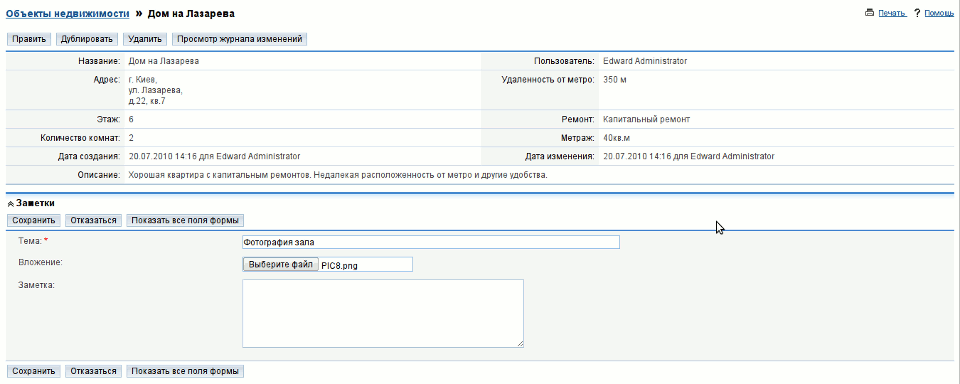Click the Дата изменения value
Image resolution: width=960 pixels, height=384 pixels.
coord(689,156)
